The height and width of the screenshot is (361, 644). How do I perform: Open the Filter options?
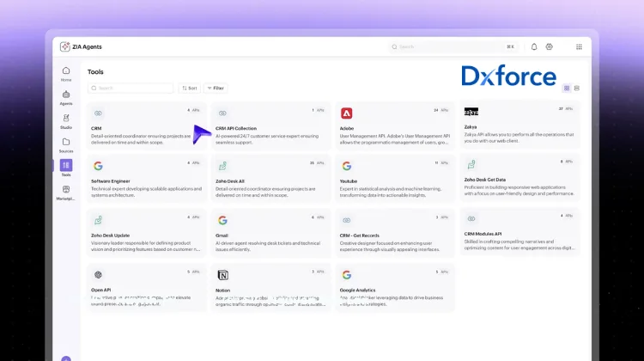(x=216, y=88)
